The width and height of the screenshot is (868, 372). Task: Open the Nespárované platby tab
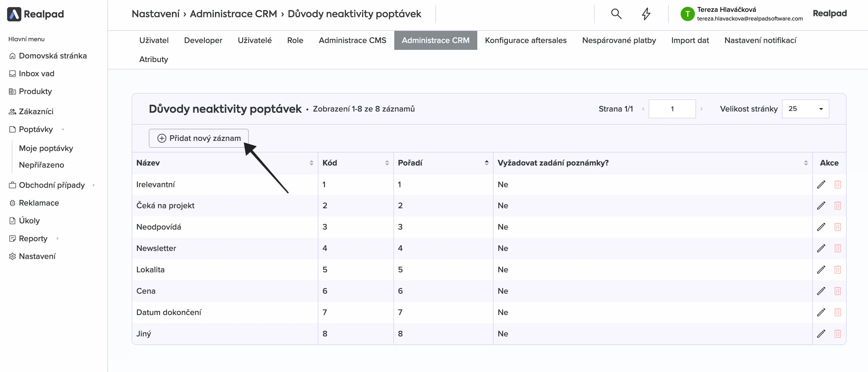619,40
